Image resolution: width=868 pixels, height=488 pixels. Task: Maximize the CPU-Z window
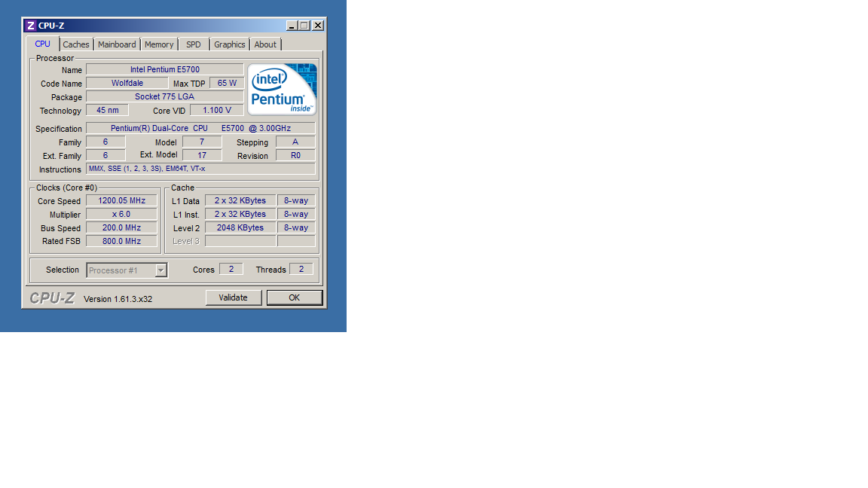(x=304, y=26)
